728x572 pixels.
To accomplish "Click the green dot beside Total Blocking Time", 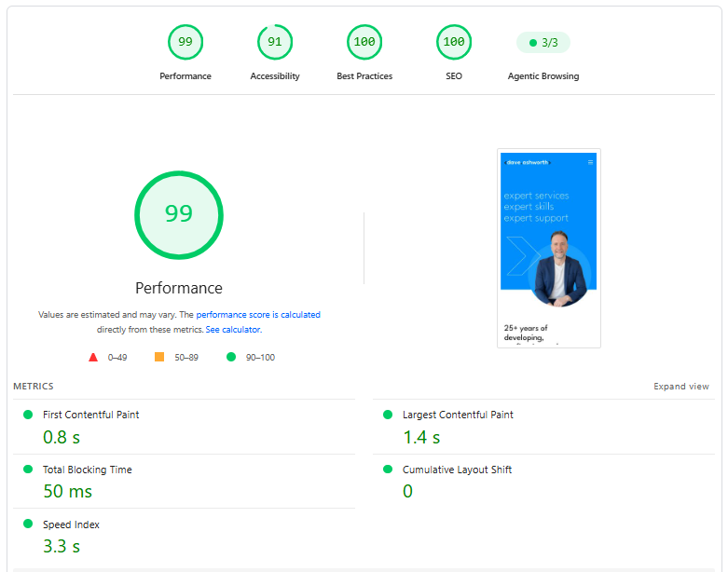I will 28,469.
